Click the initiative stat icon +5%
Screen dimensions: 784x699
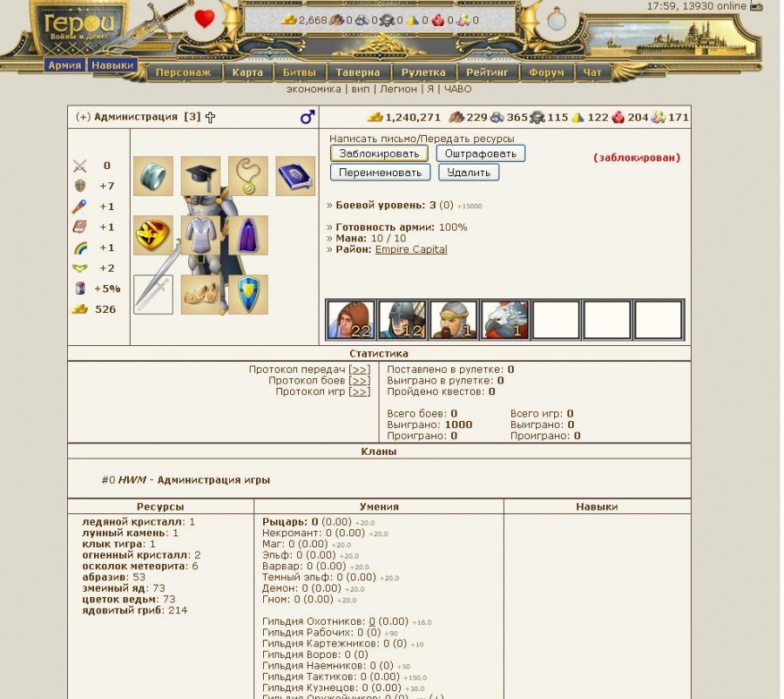tap(80, 288)
